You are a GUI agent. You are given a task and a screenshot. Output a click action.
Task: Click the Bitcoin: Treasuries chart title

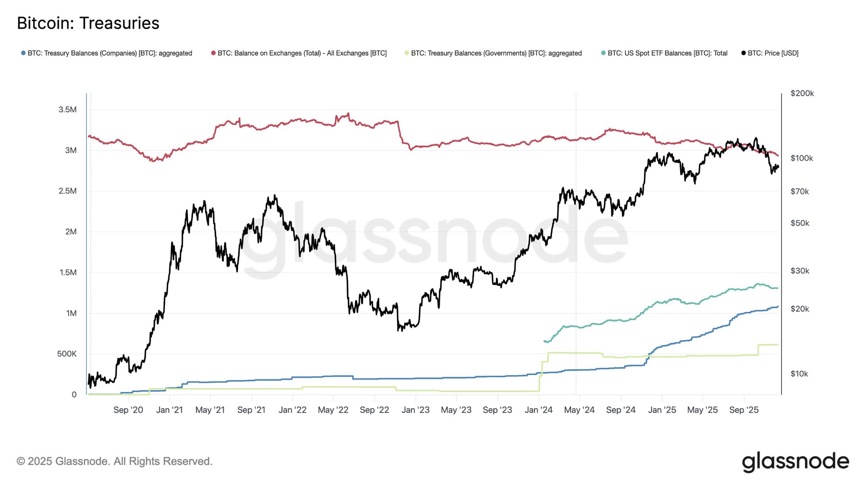[88, 23]
